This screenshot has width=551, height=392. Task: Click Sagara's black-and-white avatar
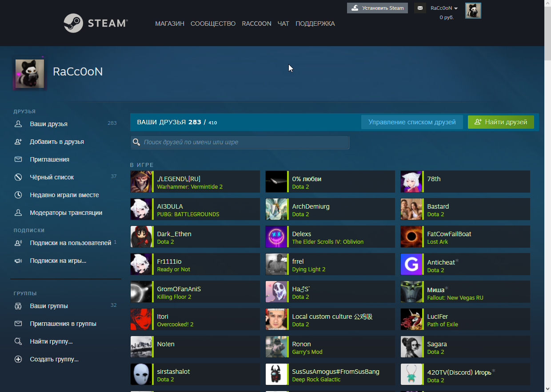[411, 347]
